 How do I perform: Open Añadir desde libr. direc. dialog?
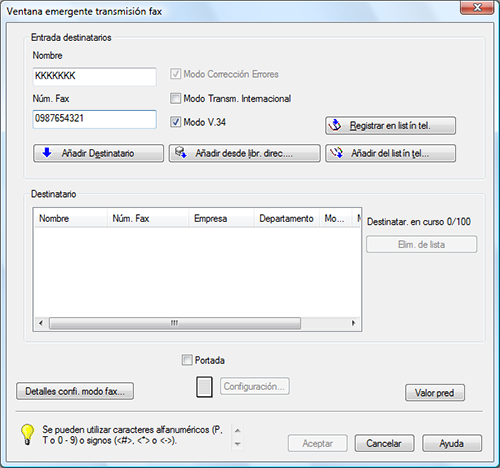tap(245, 153)
